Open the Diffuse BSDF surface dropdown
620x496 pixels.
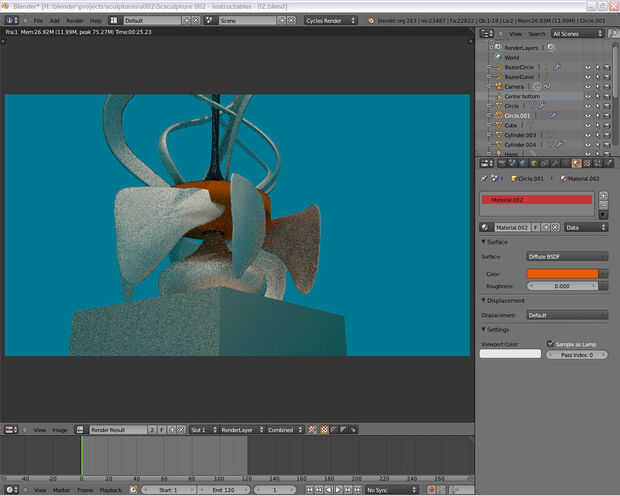567,257
